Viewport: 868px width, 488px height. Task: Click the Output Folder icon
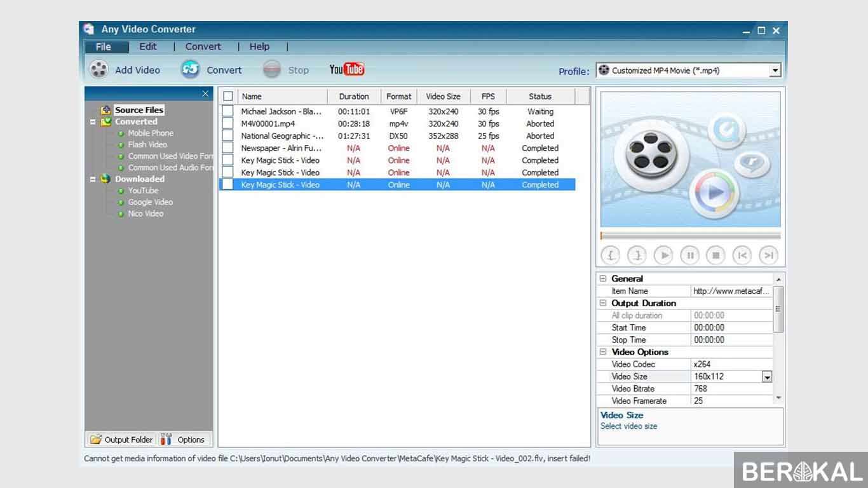(x=96, y=439)
